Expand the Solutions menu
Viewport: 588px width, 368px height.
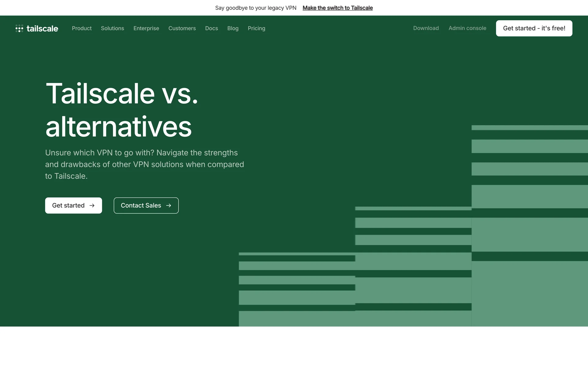point(112,28)
